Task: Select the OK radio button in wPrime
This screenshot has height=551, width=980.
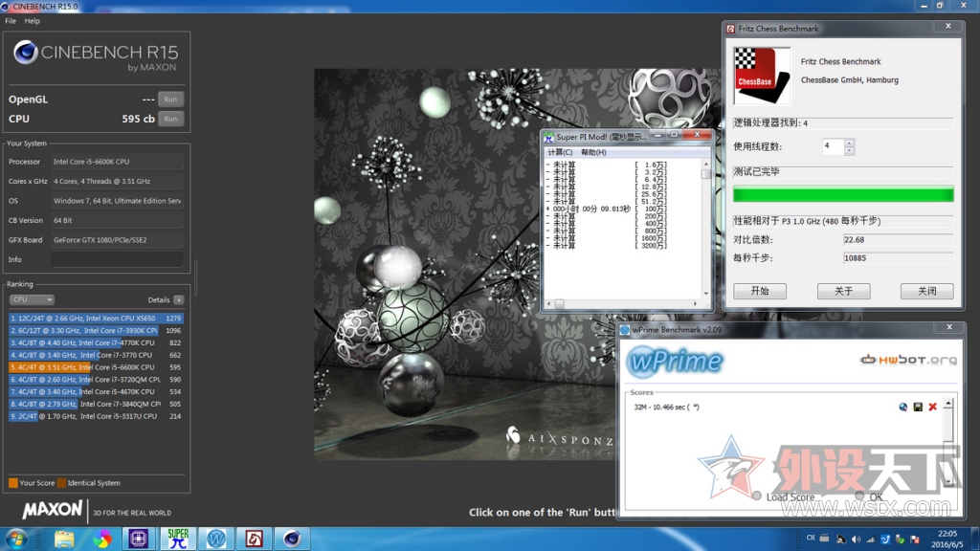Action: click(859, 496)
